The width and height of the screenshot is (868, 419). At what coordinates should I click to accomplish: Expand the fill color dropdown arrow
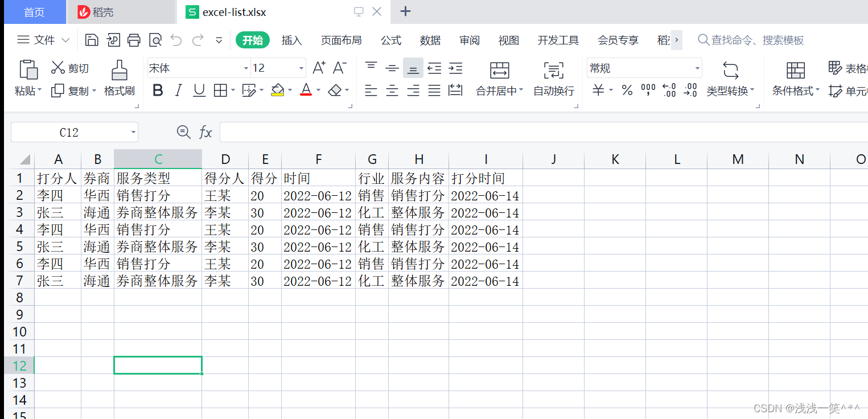pyautogui.click(x=290, y=90)
